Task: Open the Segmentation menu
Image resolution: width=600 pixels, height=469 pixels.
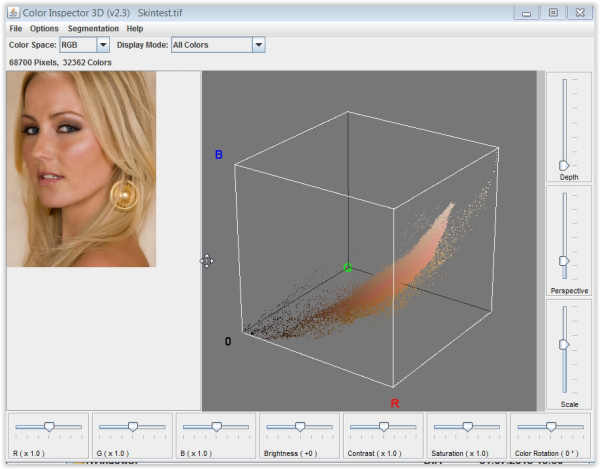Action: pyautogui.click(x=93, y=29)
